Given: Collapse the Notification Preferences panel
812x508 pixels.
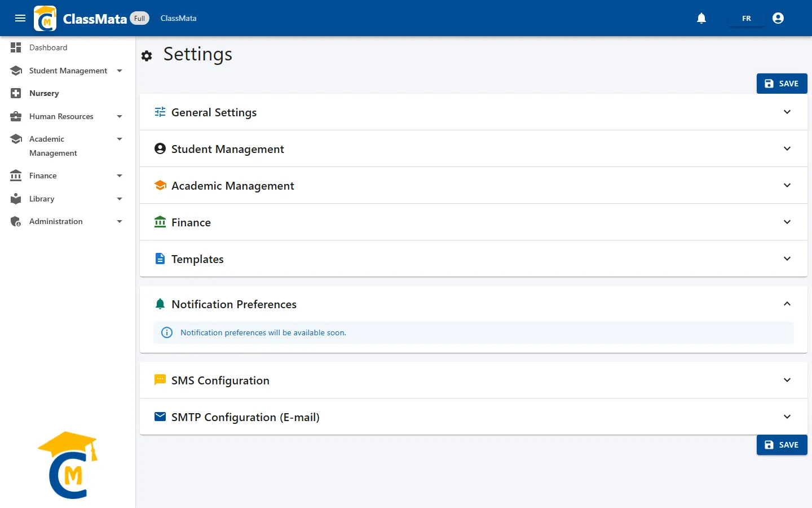Looking at the screenshot, I should tap(787, 304).
